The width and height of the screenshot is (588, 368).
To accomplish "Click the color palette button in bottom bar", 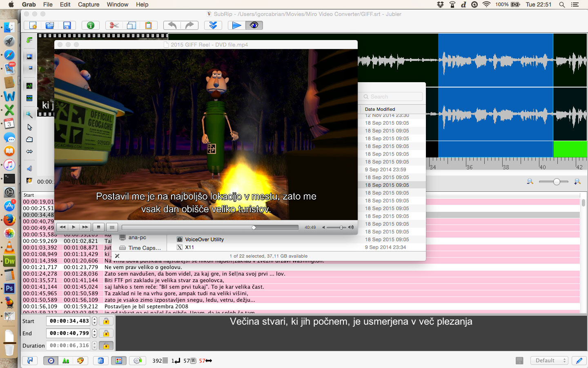I will coord(80,361).
